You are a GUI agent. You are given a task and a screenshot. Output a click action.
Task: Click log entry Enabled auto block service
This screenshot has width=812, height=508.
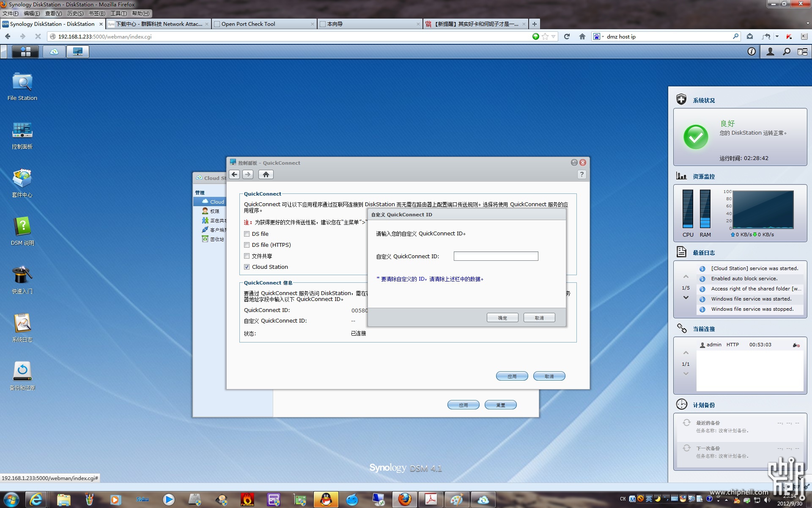coord(749,279)
